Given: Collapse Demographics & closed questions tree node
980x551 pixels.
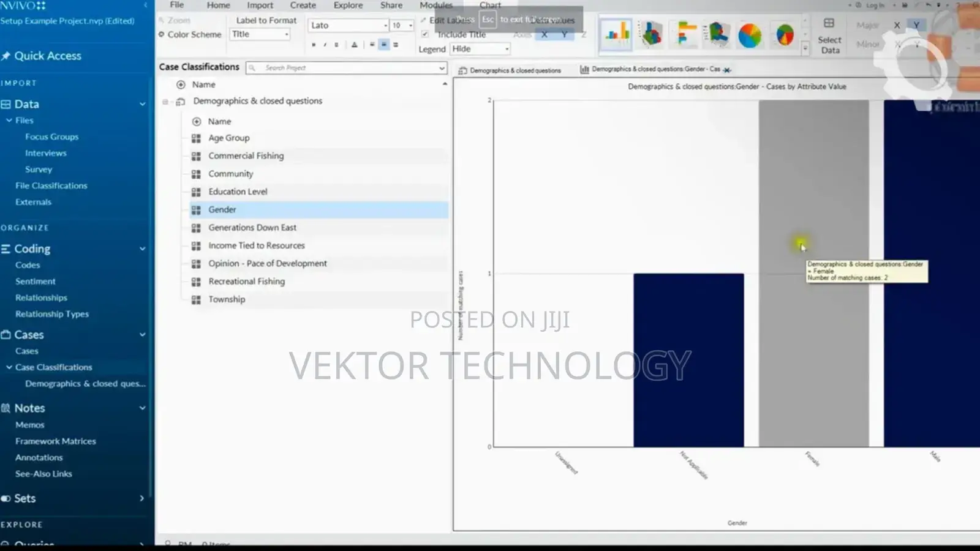Looking at the screenshot, I should coord(165,102).
